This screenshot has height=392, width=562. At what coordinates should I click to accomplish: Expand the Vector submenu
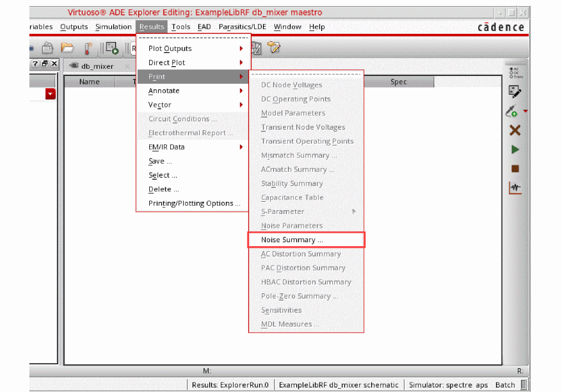(x=193, y=105)
